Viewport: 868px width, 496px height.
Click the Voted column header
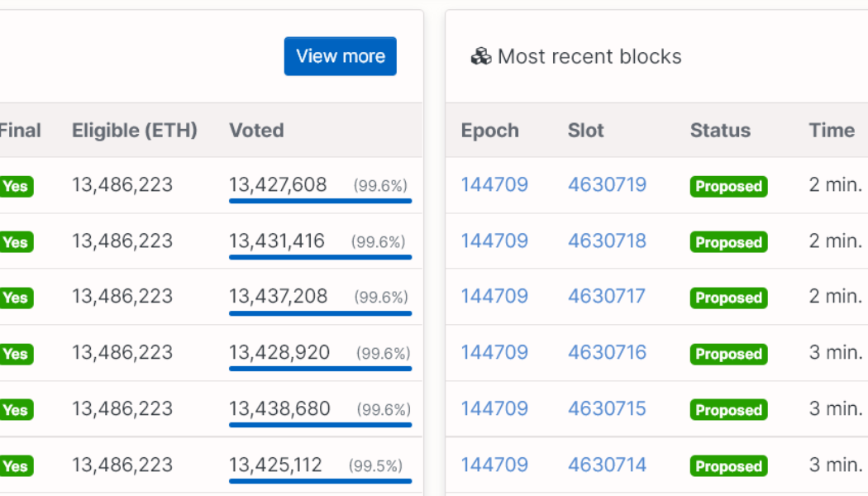pos(256,130)
